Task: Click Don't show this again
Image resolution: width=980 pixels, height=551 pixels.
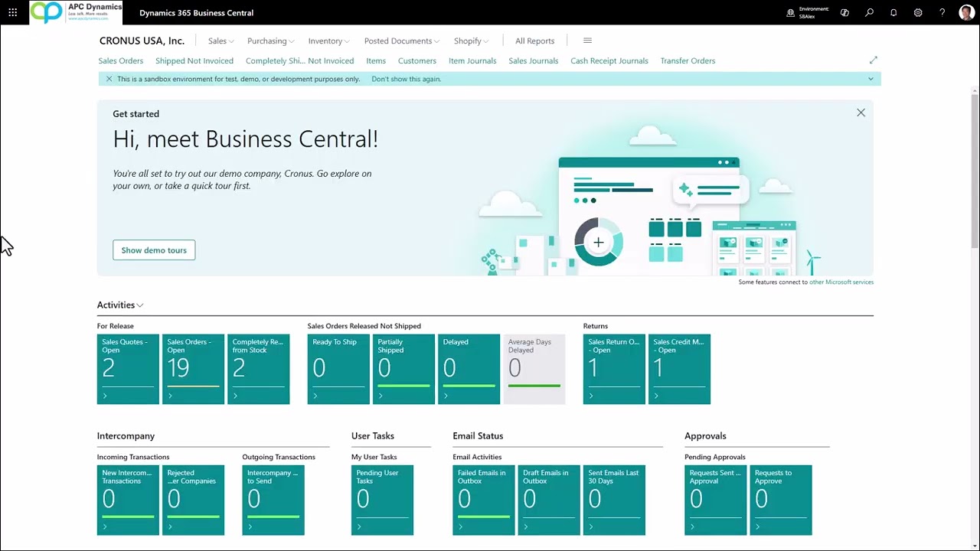Action: 407,79
